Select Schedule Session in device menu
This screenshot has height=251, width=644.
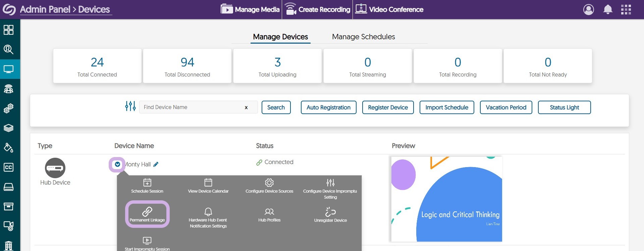(147, 186)
